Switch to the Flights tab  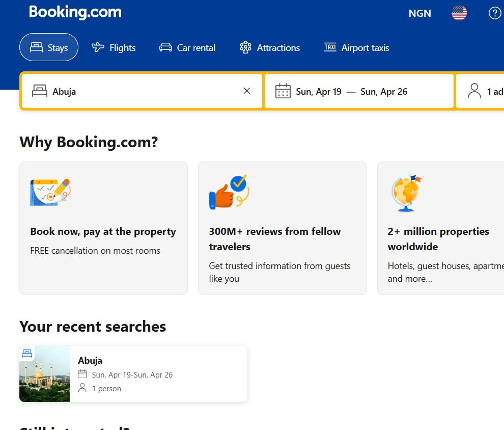coord(114,47)
